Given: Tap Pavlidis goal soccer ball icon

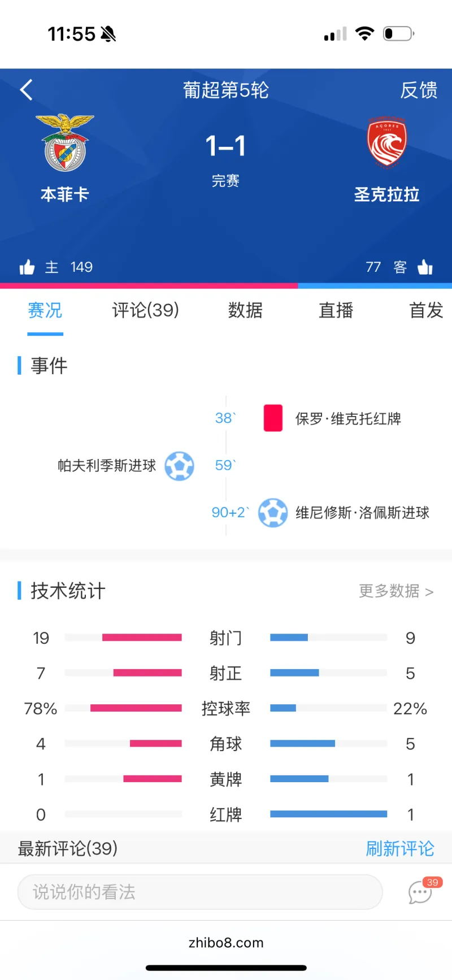Looking at the screenshot, I should [179, 466].
